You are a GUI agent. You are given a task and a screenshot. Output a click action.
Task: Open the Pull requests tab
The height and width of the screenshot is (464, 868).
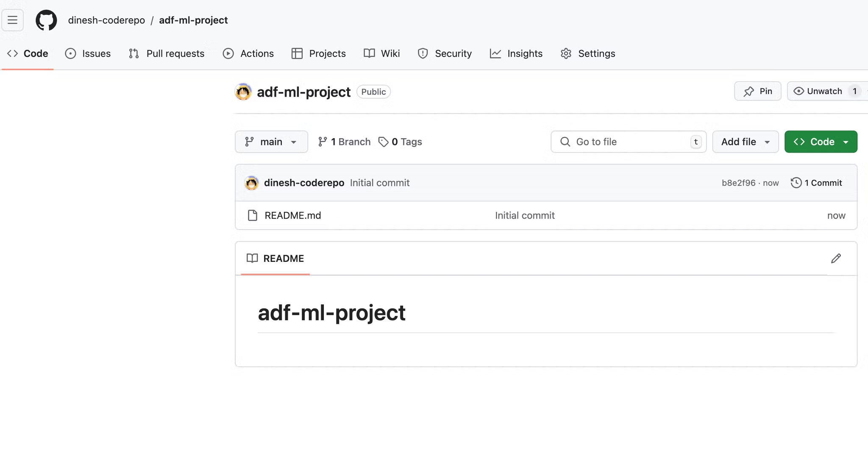pos(167,53)
